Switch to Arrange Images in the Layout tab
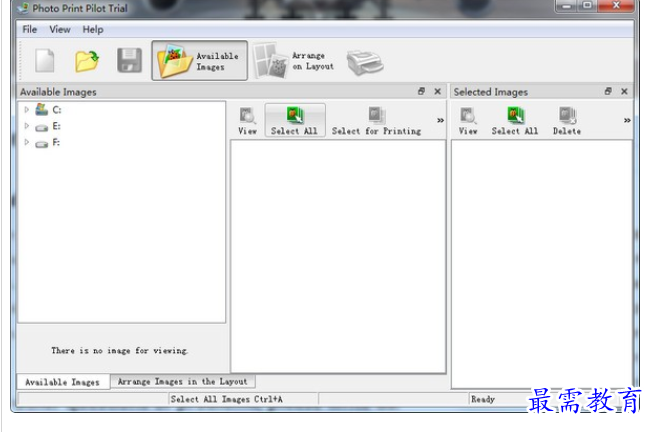 182,381
